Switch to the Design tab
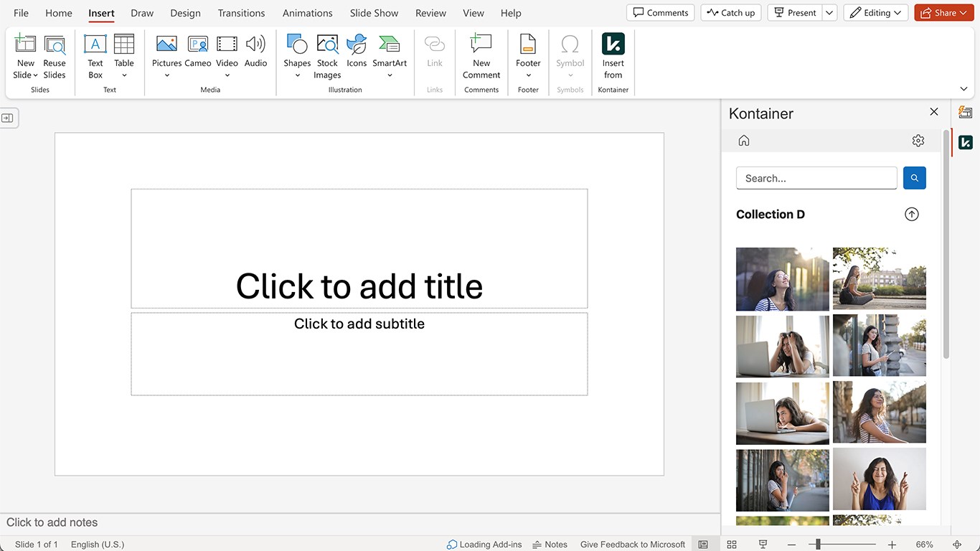 pos(185,13)
